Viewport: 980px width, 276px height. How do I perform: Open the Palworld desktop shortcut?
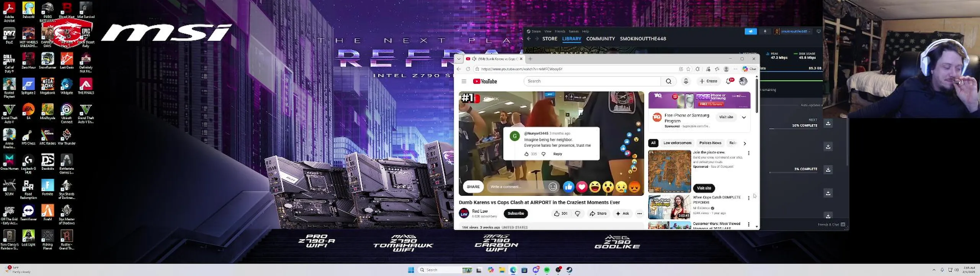[x=28, y=10]
